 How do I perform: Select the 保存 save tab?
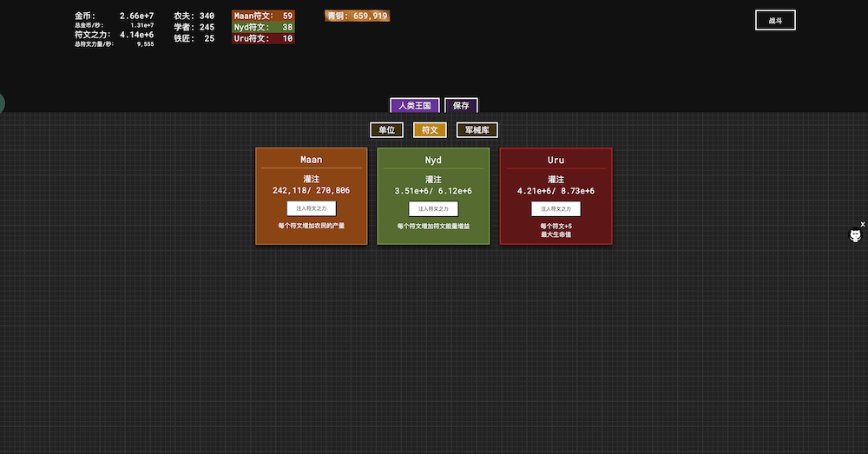(x=461, y=105)
